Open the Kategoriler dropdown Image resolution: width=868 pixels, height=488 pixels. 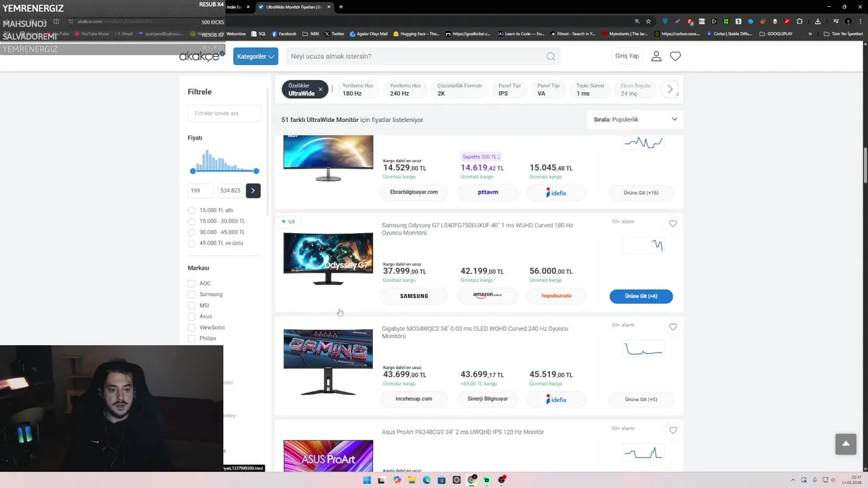(256, 56)
